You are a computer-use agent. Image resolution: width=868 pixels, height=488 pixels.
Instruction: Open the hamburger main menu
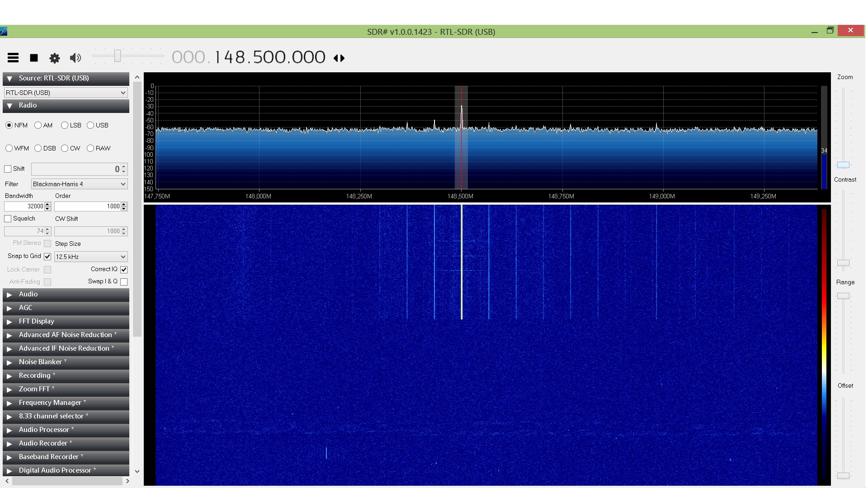(13, 58)
